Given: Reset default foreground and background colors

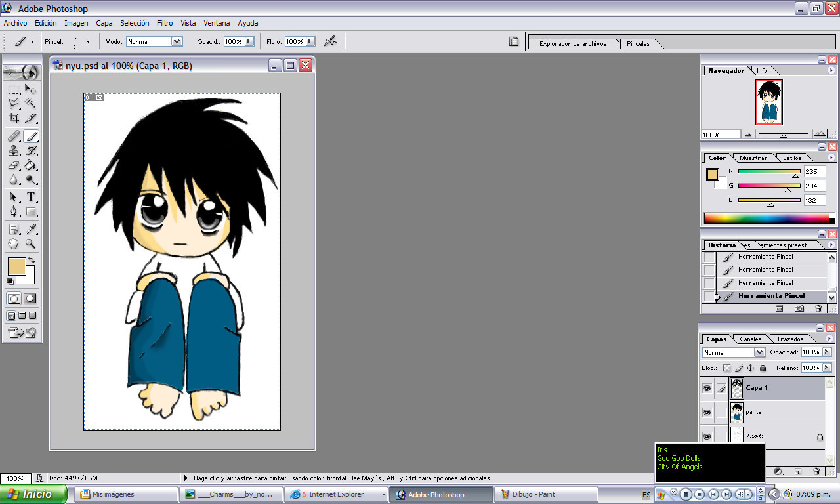Looking at the screenshot, I should click(x=10, y=282).
